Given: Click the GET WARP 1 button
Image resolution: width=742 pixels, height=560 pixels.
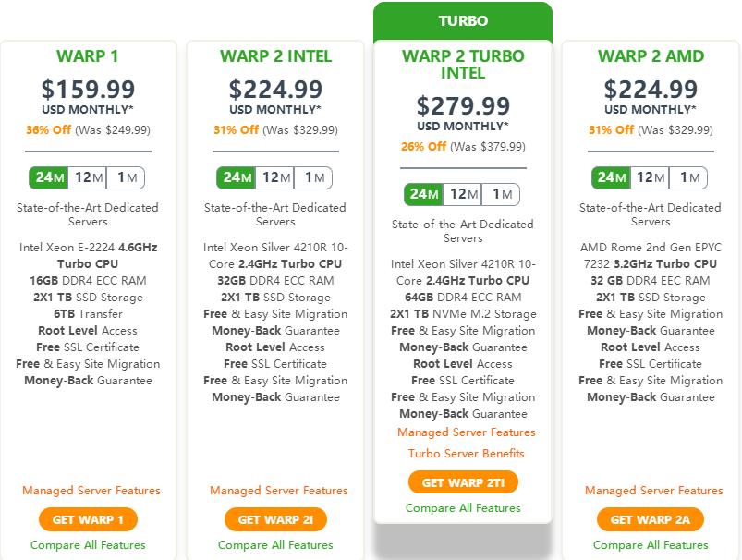Looking at the screenshot, I should pyautogui.click(x=88, y=519).
